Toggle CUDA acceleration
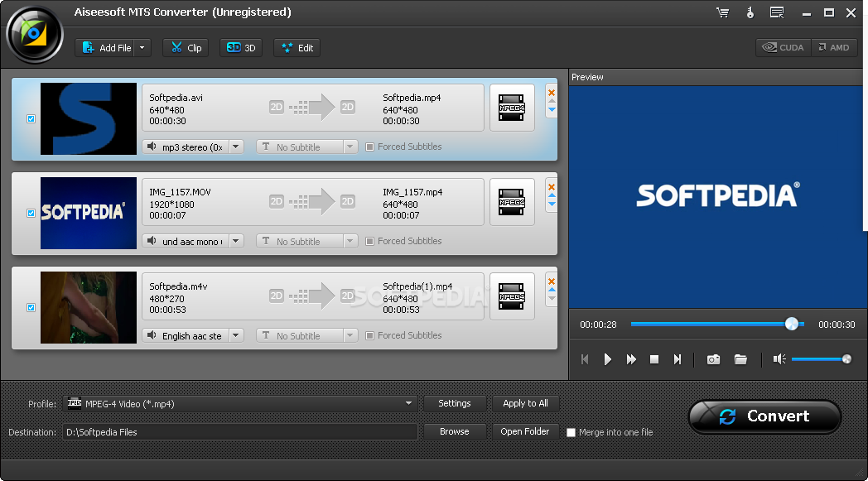The width and height of the screenshot is (868, 481). (784, 47)
